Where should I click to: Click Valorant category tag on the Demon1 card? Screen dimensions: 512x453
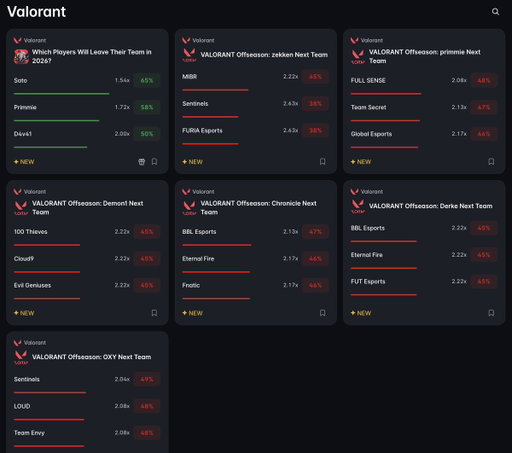[30, 192]
